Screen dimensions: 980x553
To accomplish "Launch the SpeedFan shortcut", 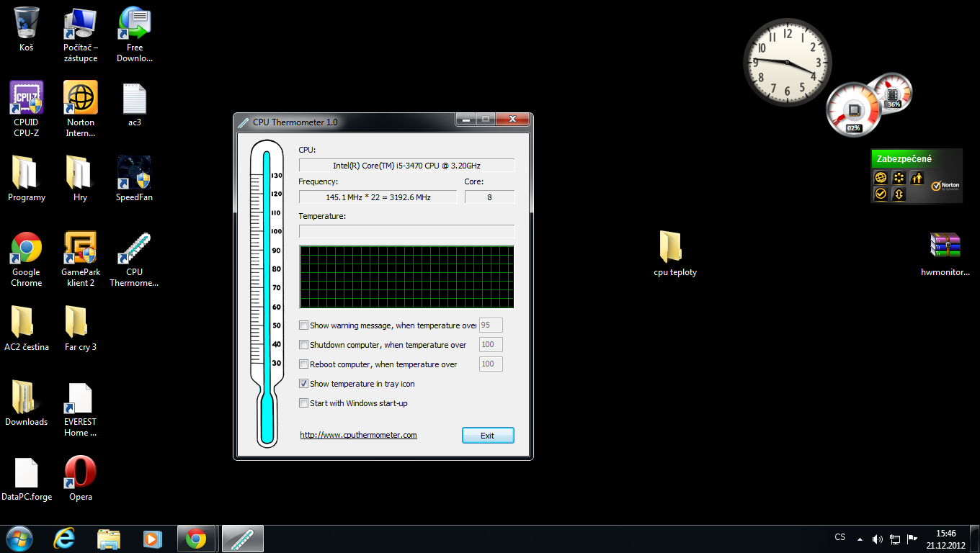I will pyautogui.click(x=135, y=179).
